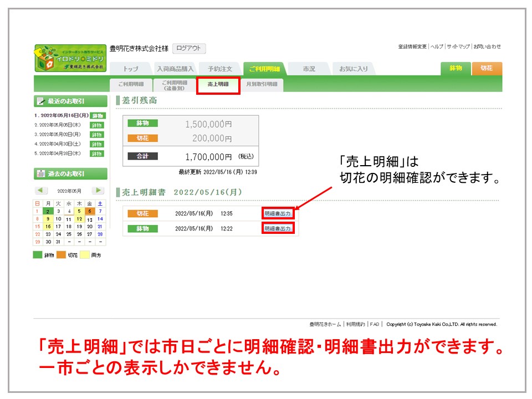Open the 売上明細 sub-tab
Screen dimensions: 532x399
click(218, 85)
